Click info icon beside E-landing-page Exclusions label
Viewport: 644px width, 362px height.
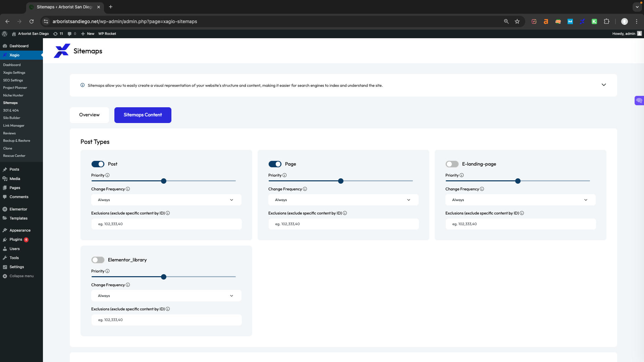click(522, 213)
